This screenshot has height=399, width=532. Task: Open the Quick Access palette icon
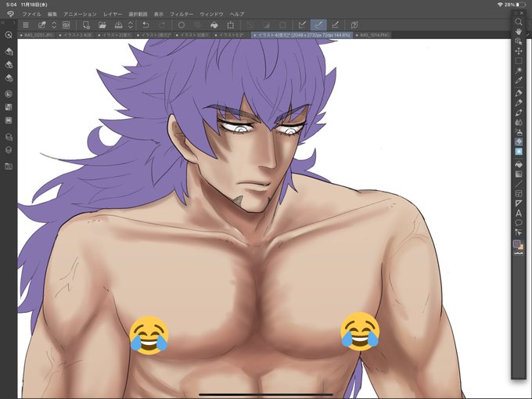(x=9, y=34)
